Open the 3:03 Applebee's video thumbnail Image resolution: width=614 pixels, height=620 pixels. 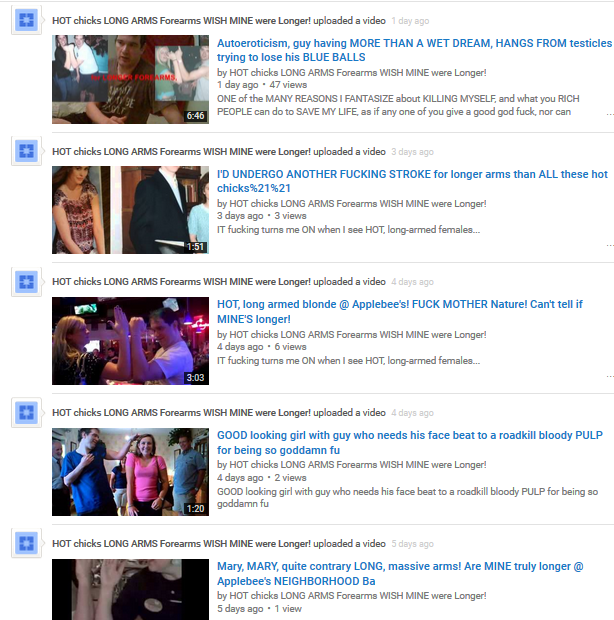130,341
